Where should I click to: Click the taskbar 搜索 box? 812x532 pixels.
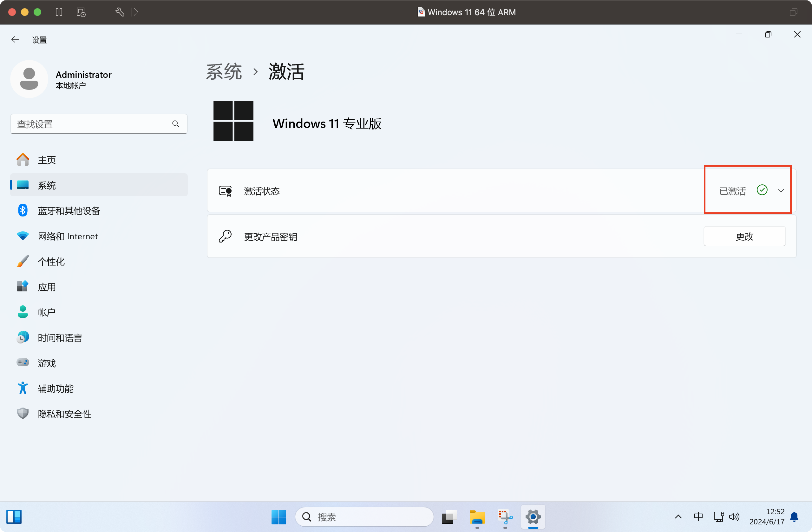(364, 517)
